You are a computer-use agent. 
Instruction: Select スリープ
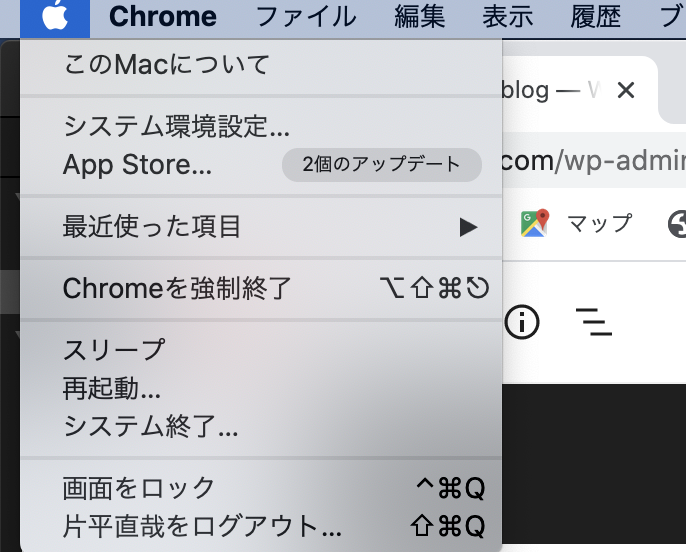click(x=261, y=349)
